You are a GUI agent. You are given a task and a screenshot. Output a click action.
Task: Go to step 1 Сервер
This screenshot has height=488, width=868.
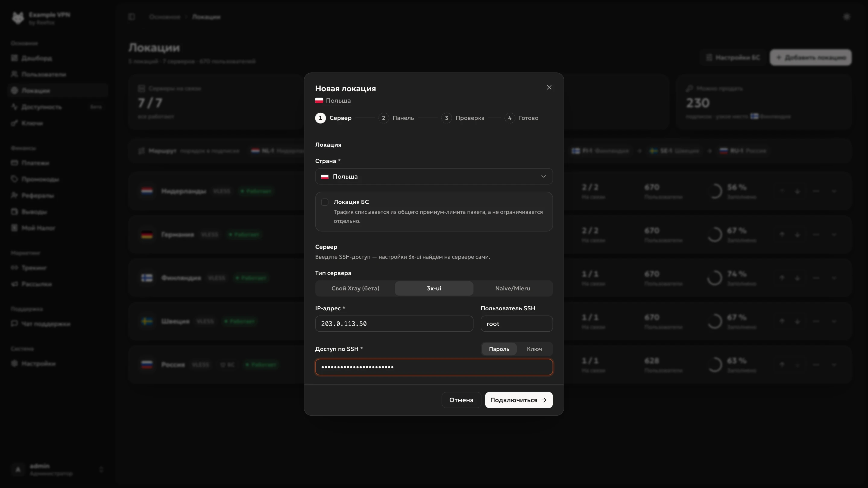click(333, 118)
